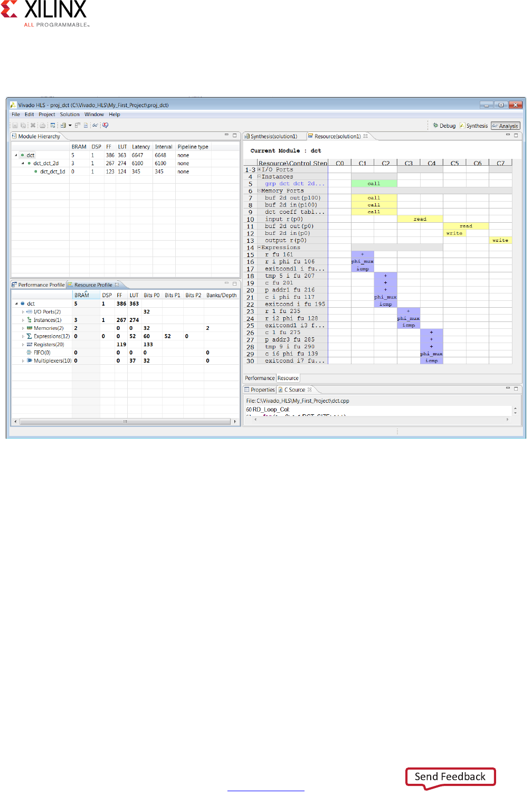Collapse dct in Module Hierarchy
Viewport: 532px width, 797px height.
(16, 155)
